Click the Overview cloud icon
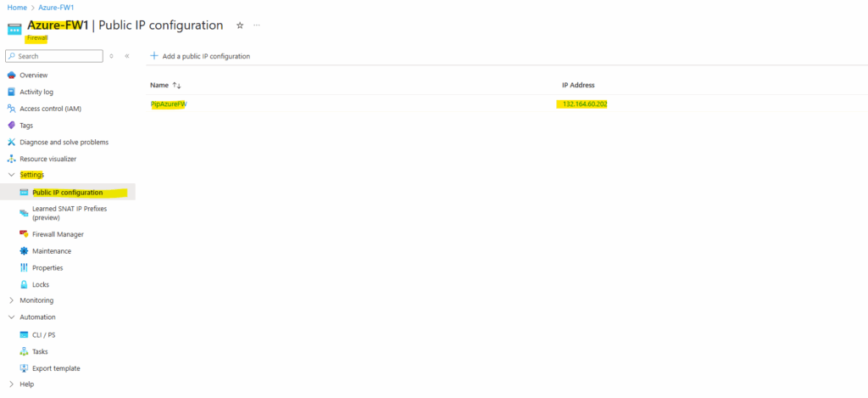 (x=12, y=75)
